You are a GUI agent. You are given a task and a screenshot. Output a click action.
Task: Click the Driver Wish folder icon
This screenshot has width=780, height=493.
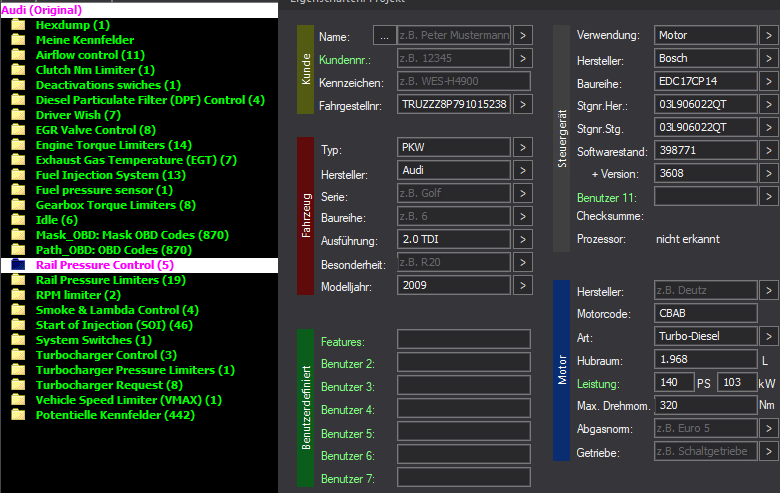(18, 115)
